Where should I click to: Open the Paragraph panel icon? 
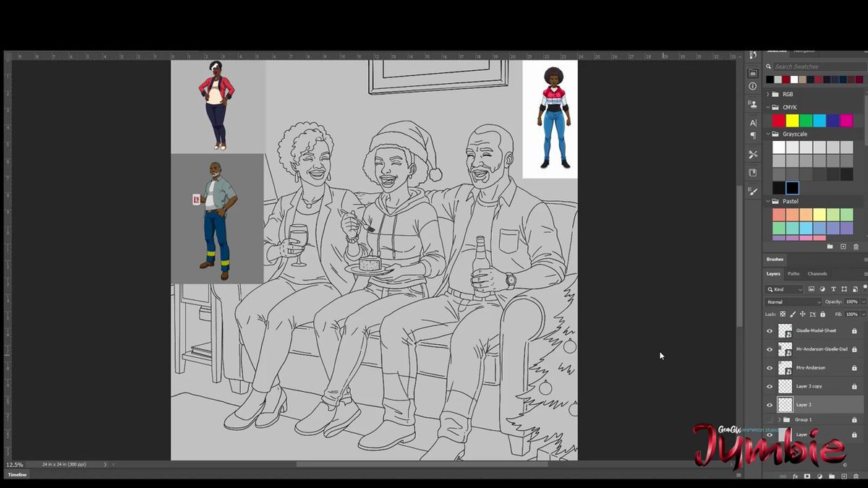[x=753, y=136]
